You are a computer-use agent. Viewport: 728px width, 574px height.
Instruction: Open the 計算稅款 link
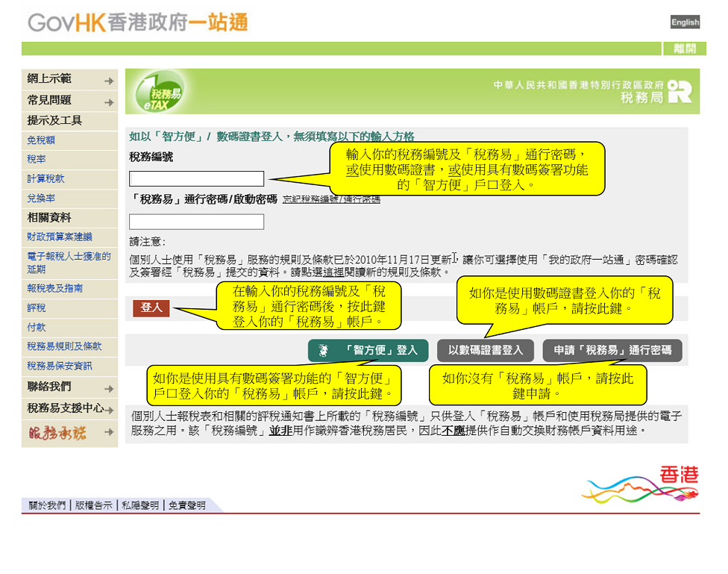coord(45,179)
